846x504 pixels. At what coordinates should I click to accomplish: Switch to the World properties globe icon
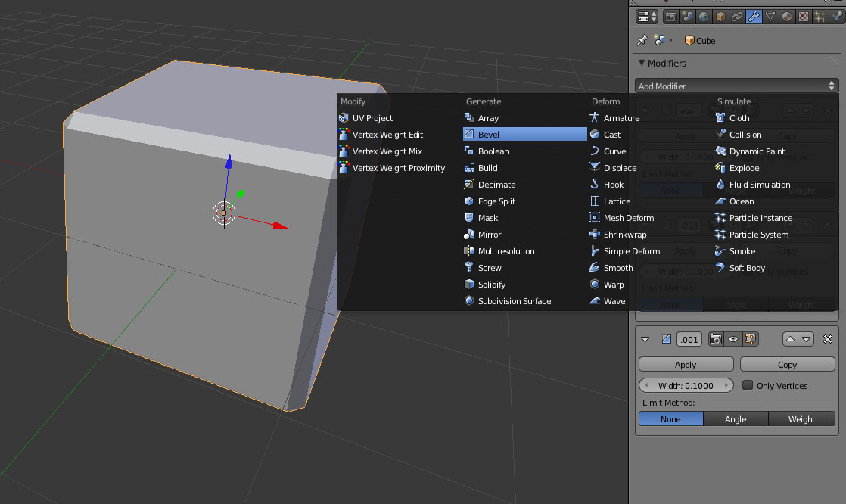[x=704, y=17]
